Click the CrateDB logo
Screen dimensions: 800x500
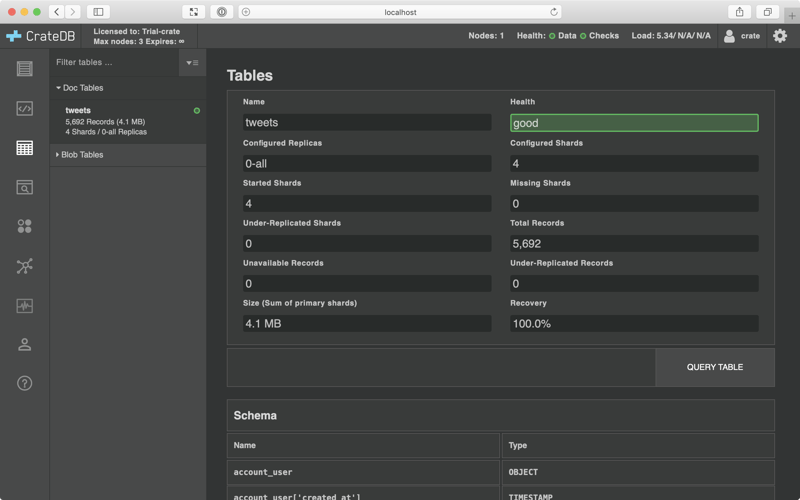[40, 36]
